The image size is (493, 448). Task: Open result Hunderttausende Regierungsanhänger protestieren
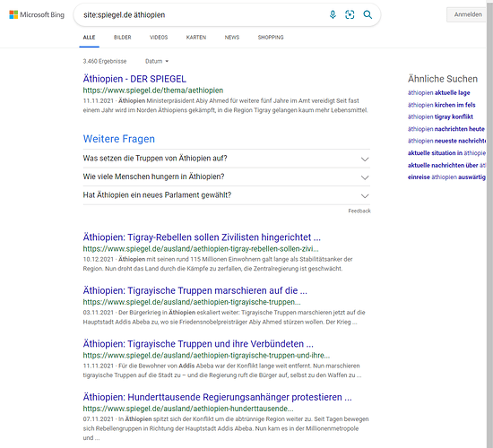tap(217, 398)
